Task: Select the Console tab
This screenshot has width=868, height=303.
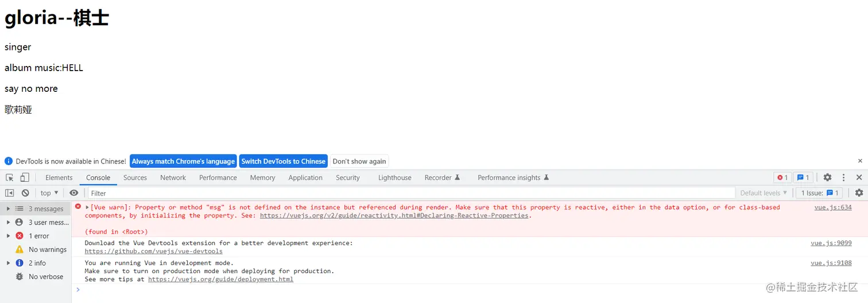Action: pyautogui.click(x=98, y=178)
